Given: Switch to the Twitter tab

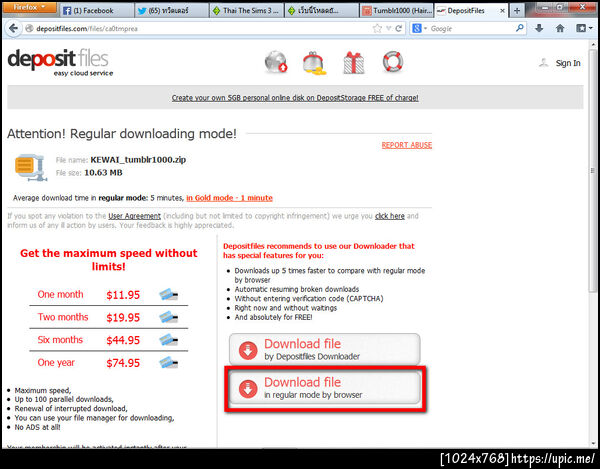Looking at the screenshot, I should (x=171, y=11).
